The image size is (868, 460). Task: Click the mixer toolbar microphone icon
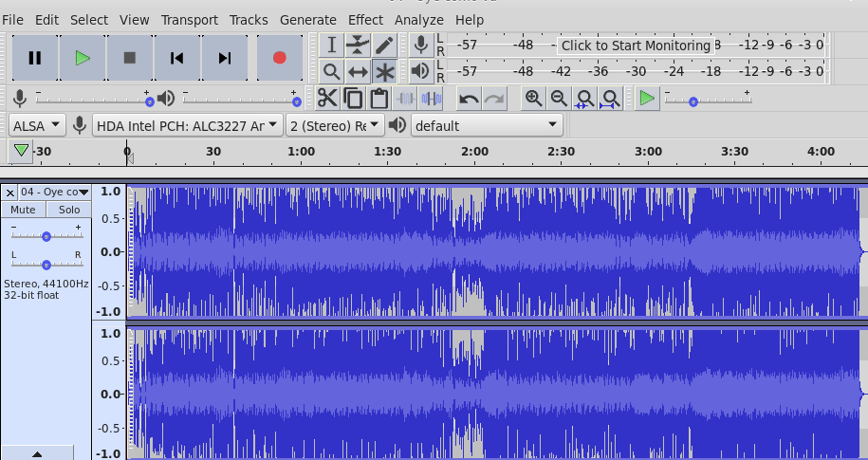click(x=20, y=99)
